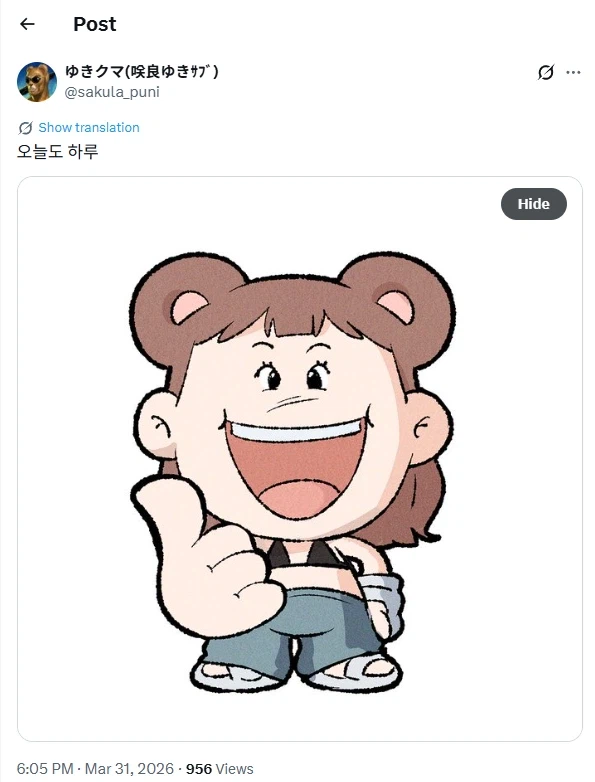The height and width of the screenshot is (782, 595).
Task: Click the Show translation link
Action: coord(89,128)
